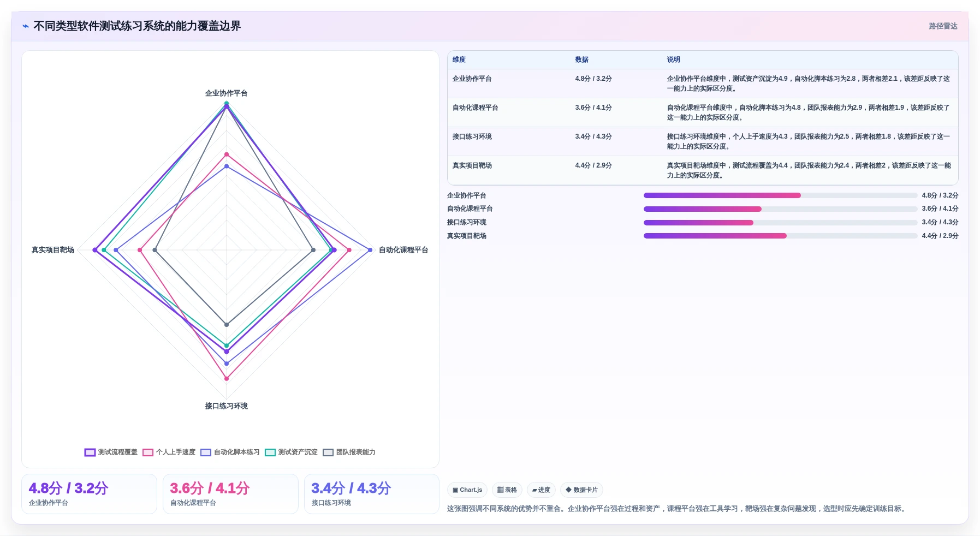Image resolution: width=980 pixels, height=536 pixels.
Task: Select the 自动化课程平台 table row cell
Action: [509, 112]
